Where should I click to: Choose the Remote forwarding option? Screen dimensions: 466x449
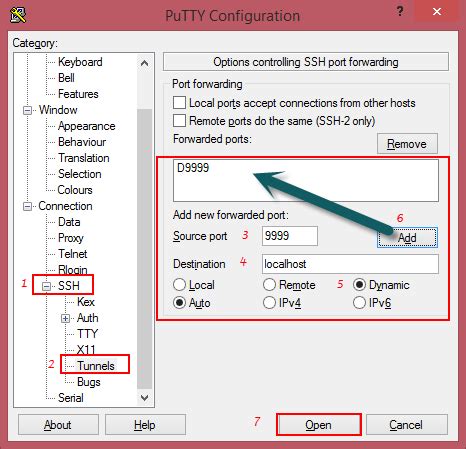pyautogui.click(x=269, y=285)
